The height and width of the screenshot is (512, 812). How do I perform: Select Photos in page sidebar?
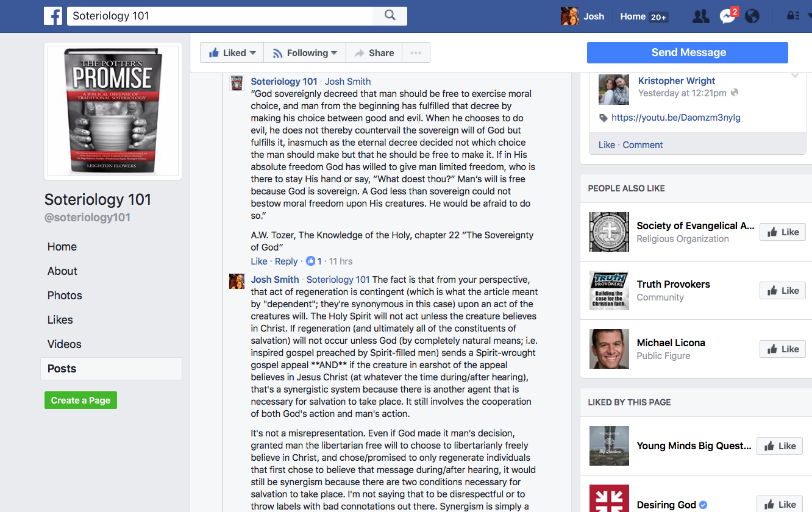pyautogui.click(x=65, y=296)
